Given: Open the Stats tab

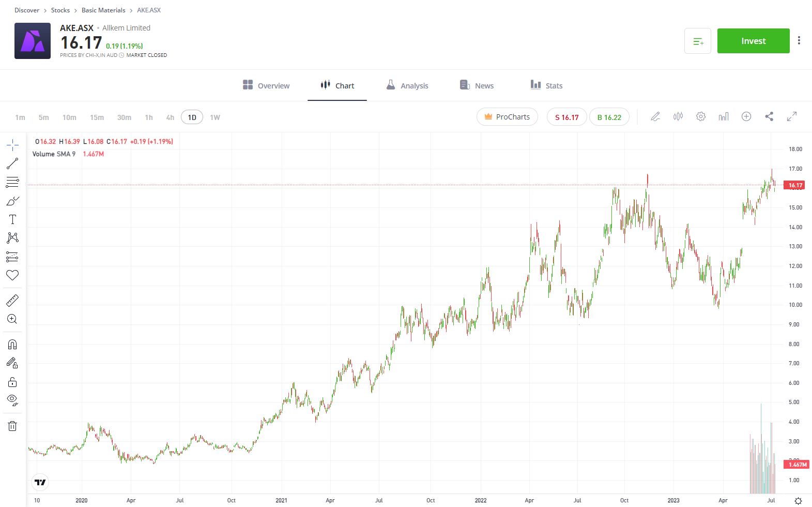Looking at the screenshot, I should tap(546, 85).
